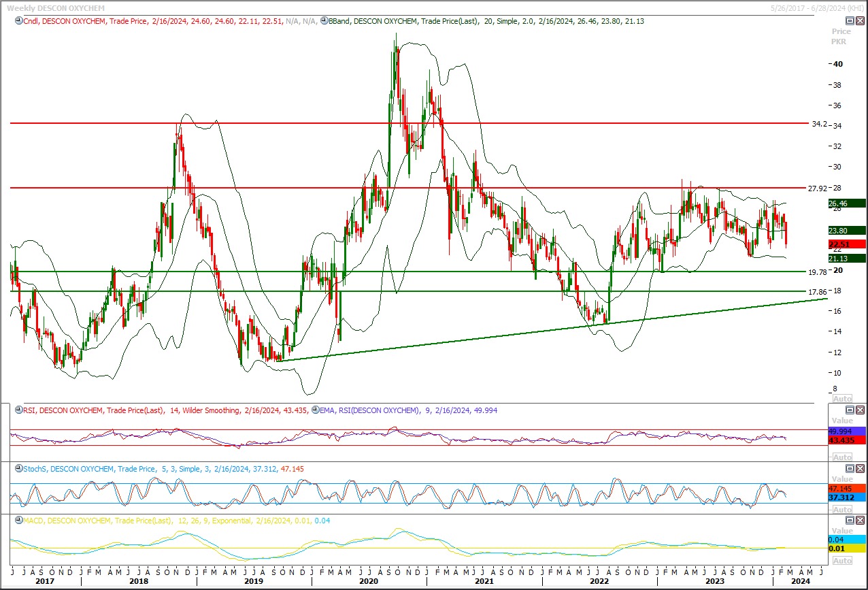Click the 0.04 MACD value tag

(846, 539)
